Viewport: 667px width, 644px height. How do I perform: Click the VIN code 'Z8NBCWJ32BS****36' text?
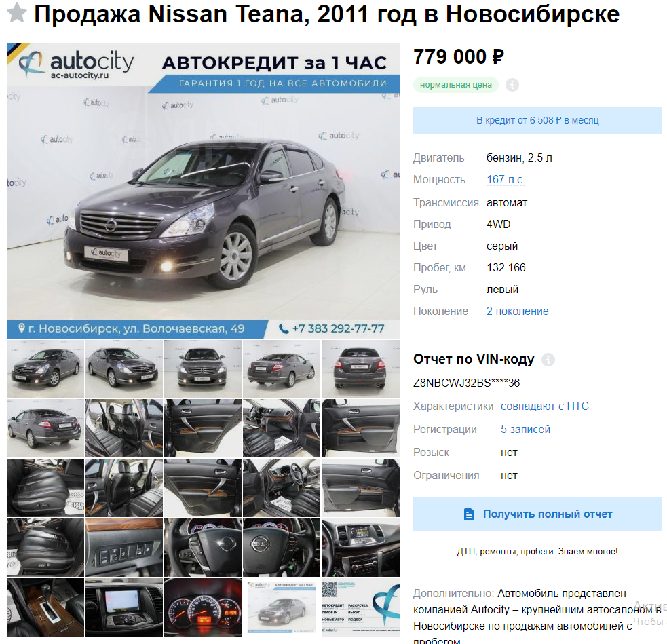tap(466, 383)
